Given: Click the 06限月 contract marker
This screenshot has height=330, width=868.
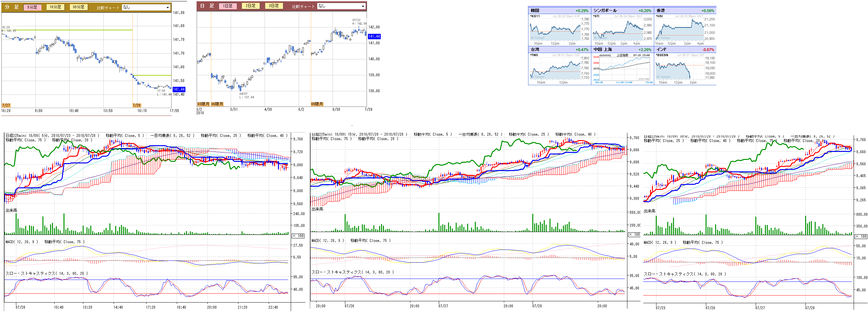Looking at the screenshot, I should click(x=217, y=104).
